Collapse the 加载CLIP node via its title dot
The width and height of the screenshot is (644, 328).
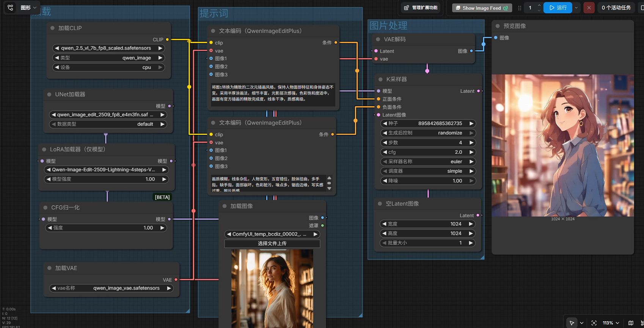[52, 28]
